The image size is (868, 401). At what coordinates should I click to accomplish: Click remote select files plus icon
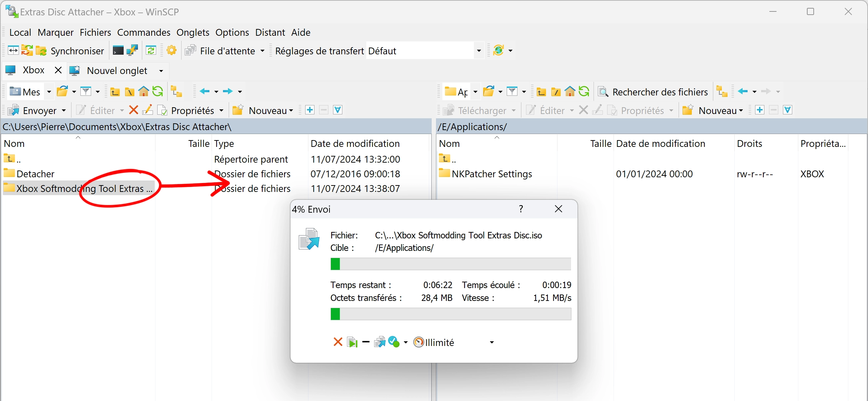coord(760,110)
